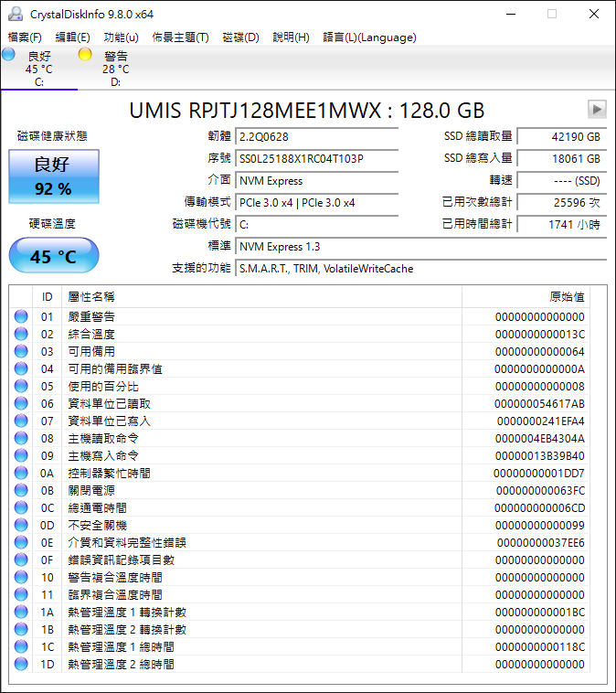Click the 良好 92 % health status button
The width and height of the screenshot is (616, 693).
coord(54,176)
